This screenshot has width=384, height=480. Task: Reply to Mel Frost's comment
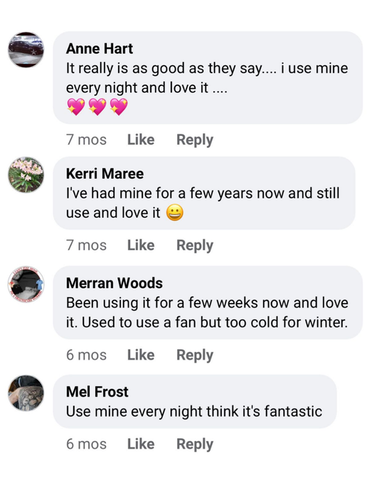pyautogui.click(x=195, y=444)
